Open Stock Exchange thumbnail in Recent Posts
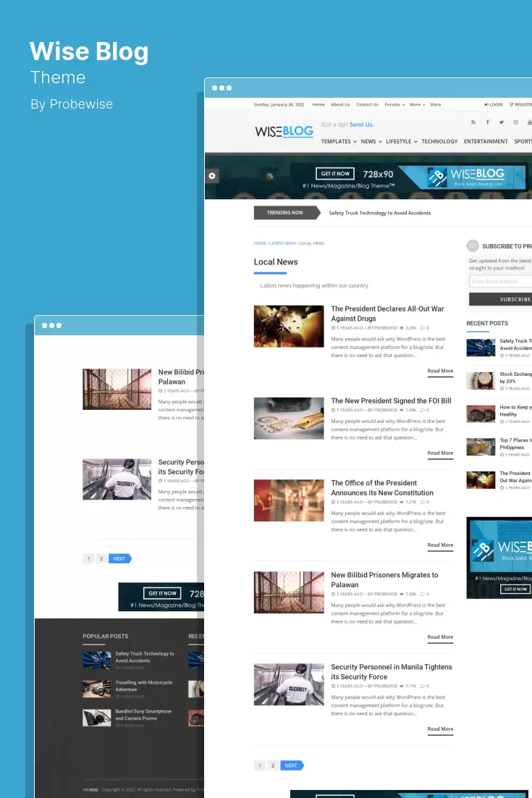532x798 pixels. tap(481, 381)
